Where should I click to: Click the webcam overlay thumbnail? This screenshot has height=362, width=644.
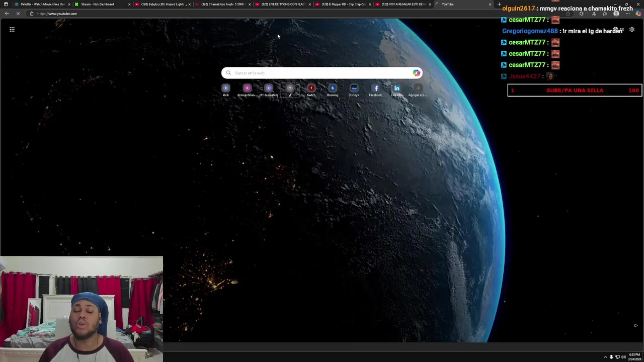[x=82, y=309]
